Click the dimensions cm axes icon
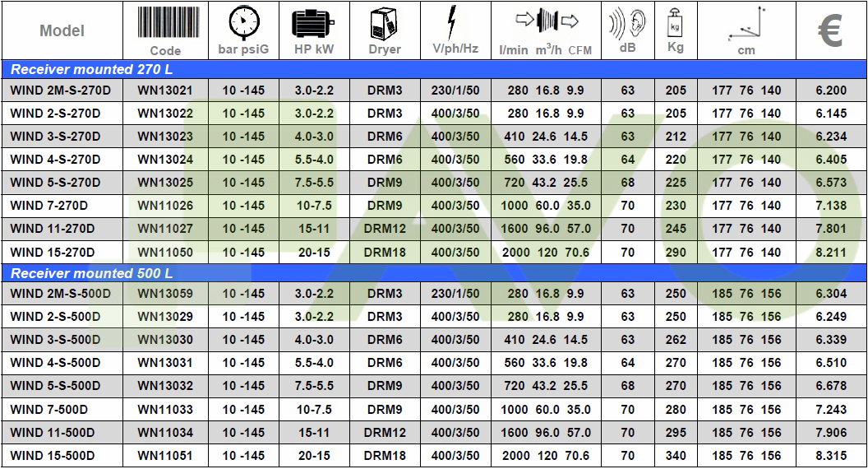Image resolution: width=868 pixels, height=469 pixels. [x=746, y=23]
